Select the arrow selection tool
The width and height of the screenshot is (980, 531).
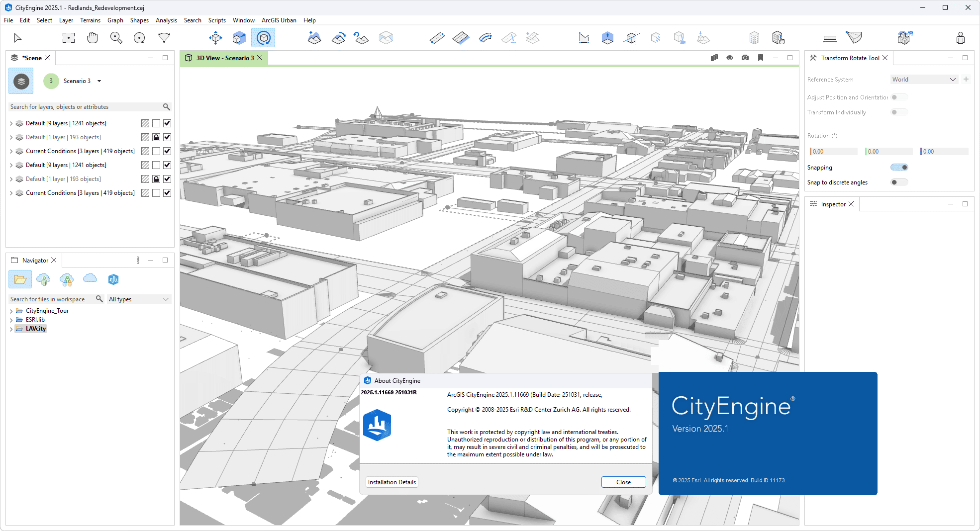point(17,37)
